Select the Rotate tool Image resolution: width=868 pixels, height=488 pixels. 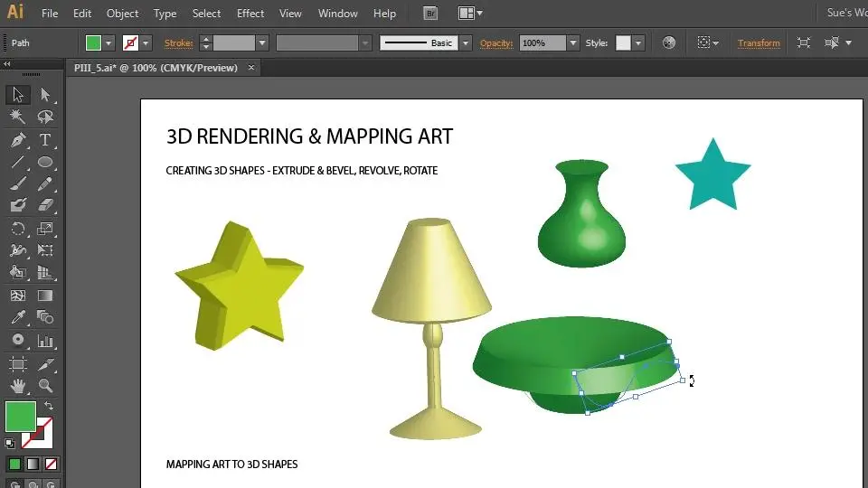[x=18, y=229]
